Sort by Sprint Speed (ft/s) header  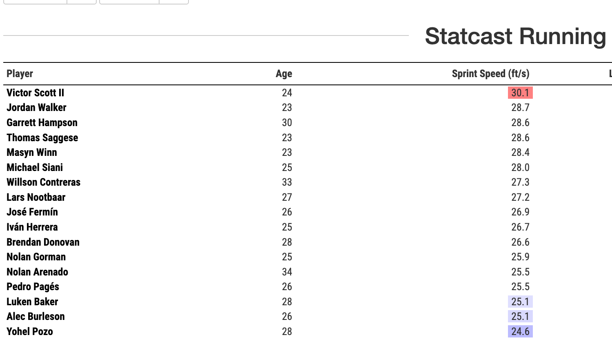(491, 74)
